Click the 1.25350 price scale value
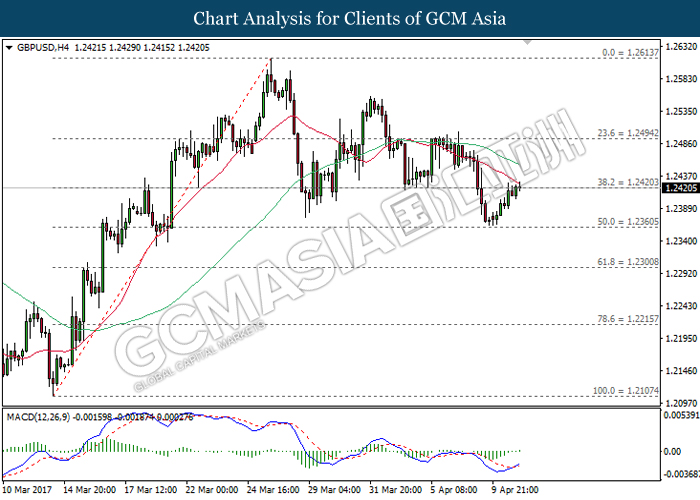 coord(681,111)
